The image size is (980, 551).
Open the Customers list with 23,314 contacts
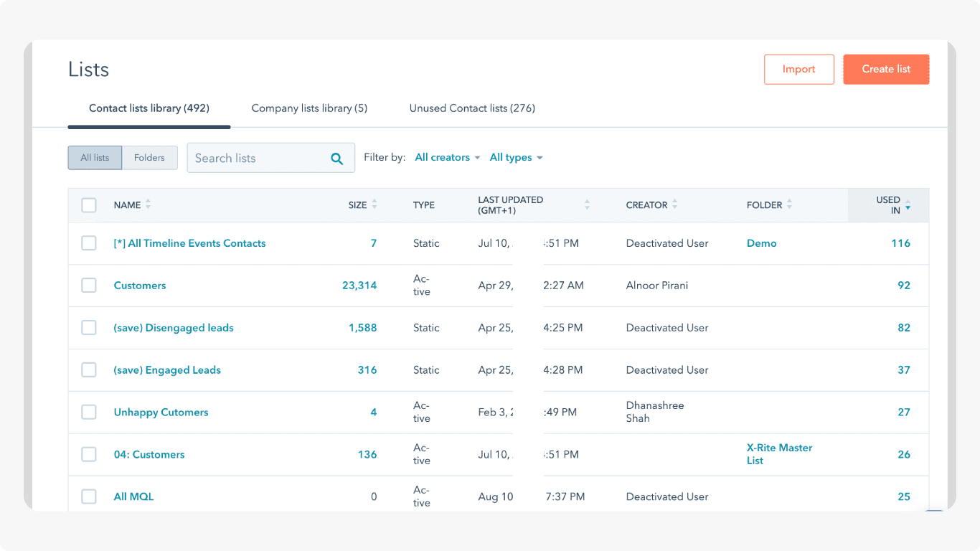click(140, 286)
